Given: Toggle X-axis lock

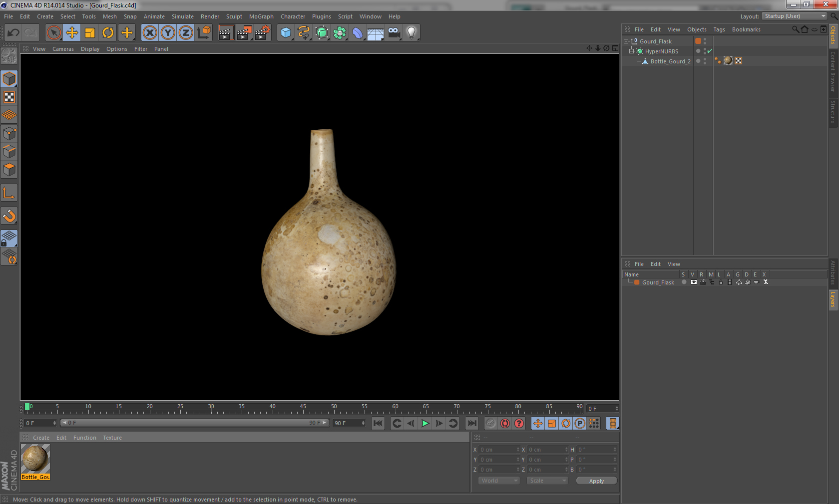Looking at the screenshot, I should coord(149,33).
